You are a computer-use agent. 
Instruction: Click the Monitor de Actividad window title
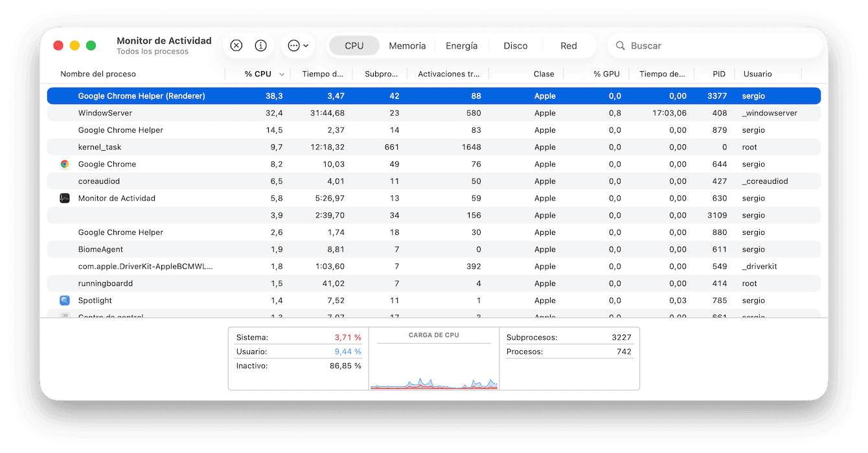pyautogui.click(x=164, y=41)
